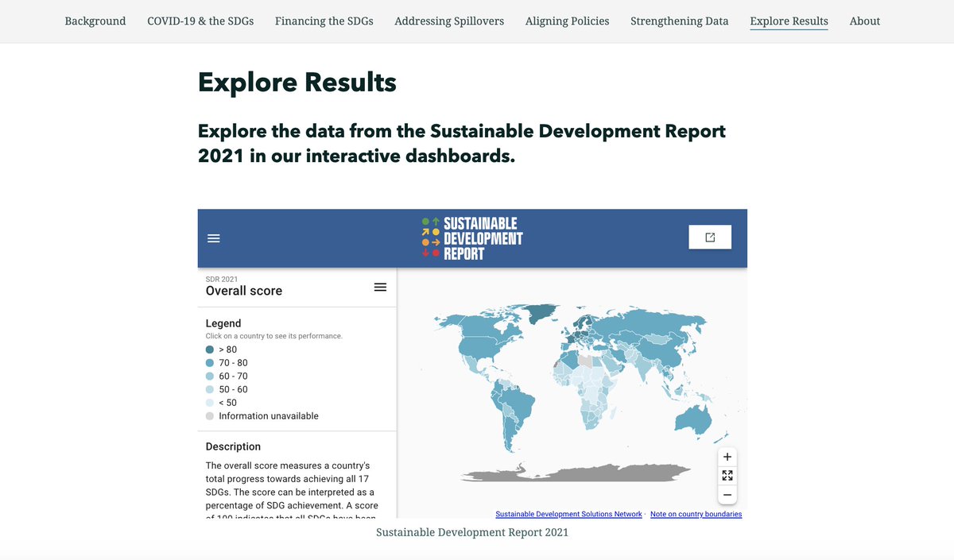Zoom in on the world map

click(x=727, y=457)
